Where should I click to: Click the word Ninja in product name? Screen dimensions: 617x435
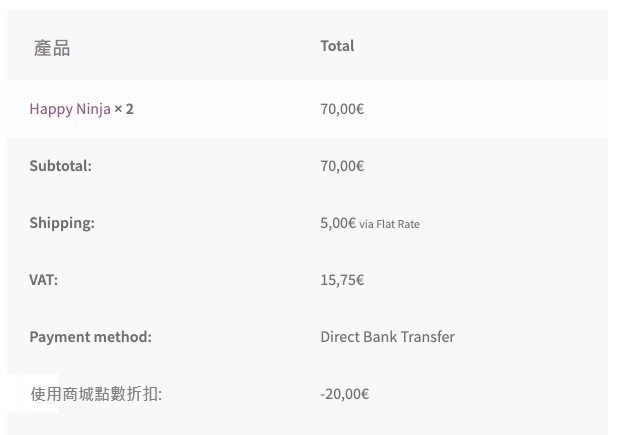[x=93, y=108]
